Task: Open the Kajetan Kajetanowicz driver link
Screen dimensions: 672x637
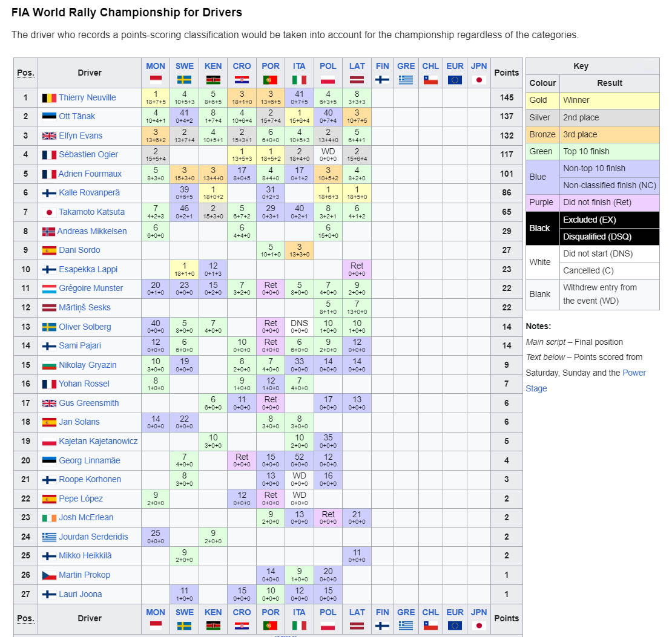Action: 98,441
